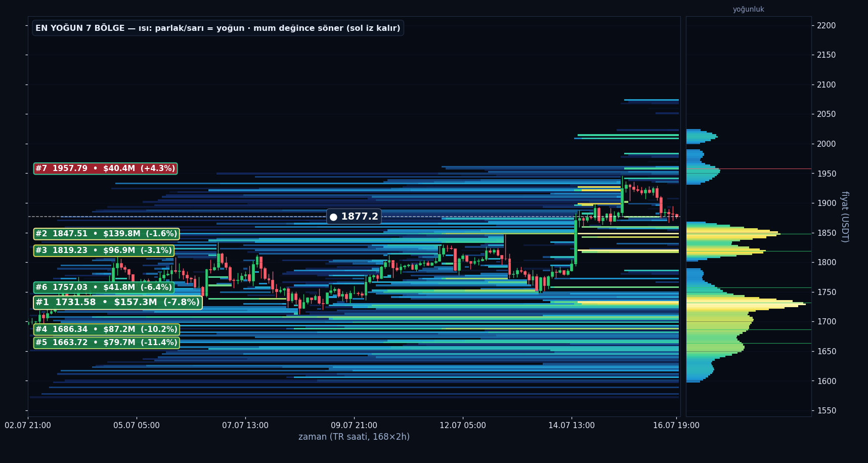This screenshot has width=868, height=463.
Task: Click the #3 1819.23 zone label
Action: click(104, 250)
